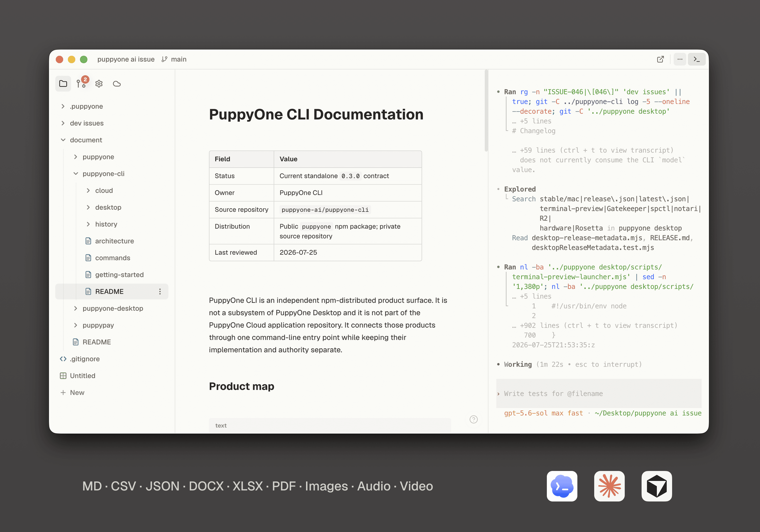This screenshot has width=760, height=532.
Task: Click the orange starburst app icon
Action: (x=609, y=486)
